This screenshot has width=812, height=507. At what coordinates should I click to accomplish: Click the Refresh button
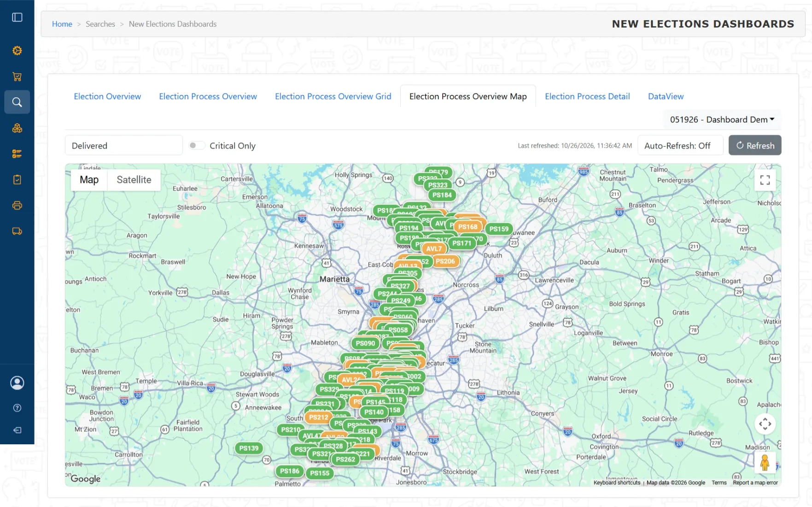[755, 146]
